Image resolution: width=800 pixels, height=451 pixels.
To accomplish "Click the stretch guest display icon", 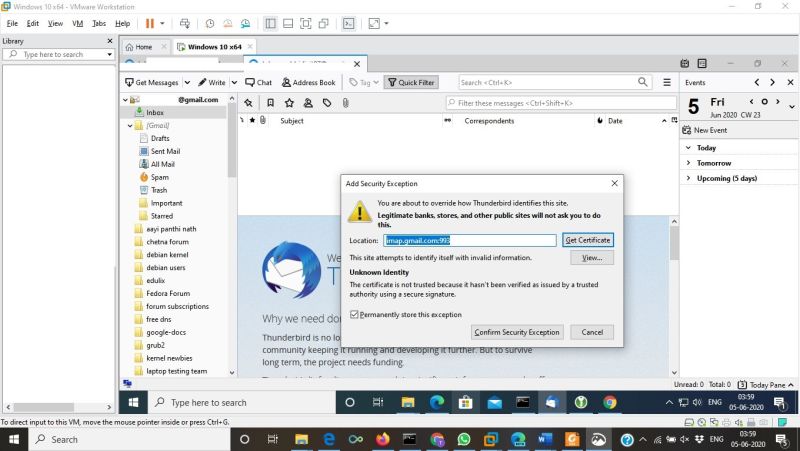I will [374, 23].
